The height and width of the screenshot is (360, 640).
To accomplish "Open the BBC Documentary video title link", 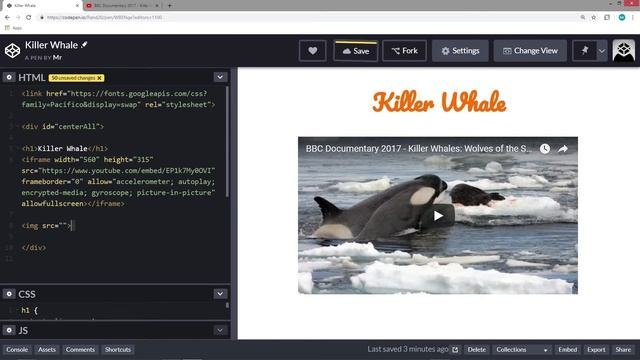I will pos(419,149).
